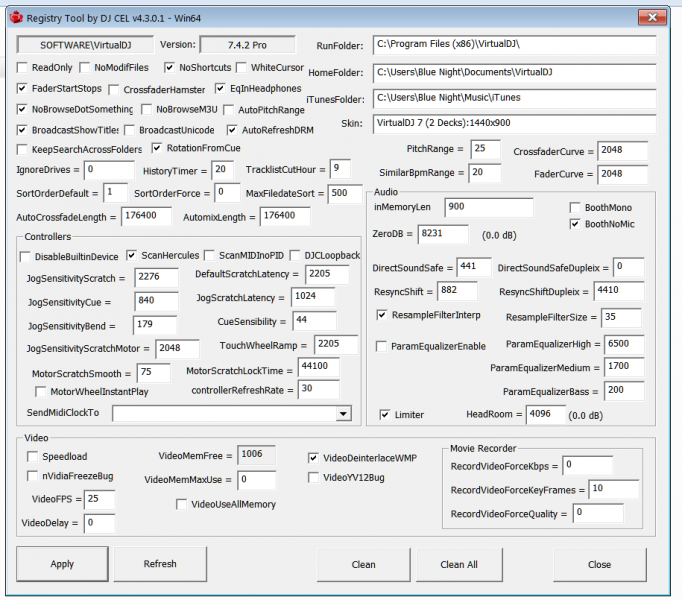Screen dimensions: 682x600
Task: Select the VideoFPS input box
Action: 99,498
